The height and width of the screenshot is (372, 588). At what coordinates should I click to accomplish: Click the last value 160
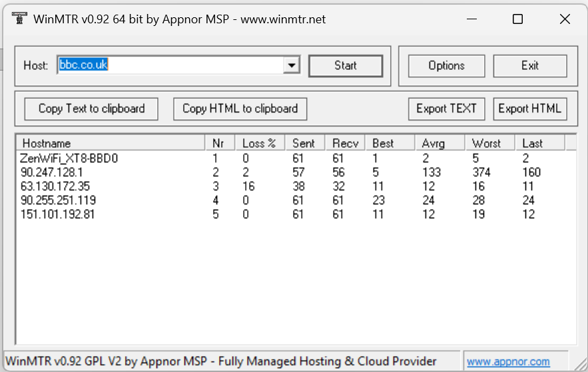531,172
